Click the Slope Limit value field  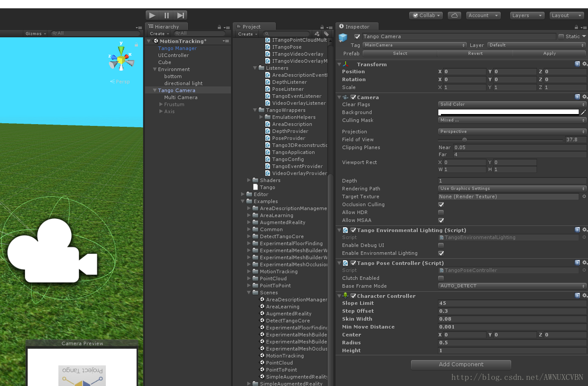tap(512, 303)
